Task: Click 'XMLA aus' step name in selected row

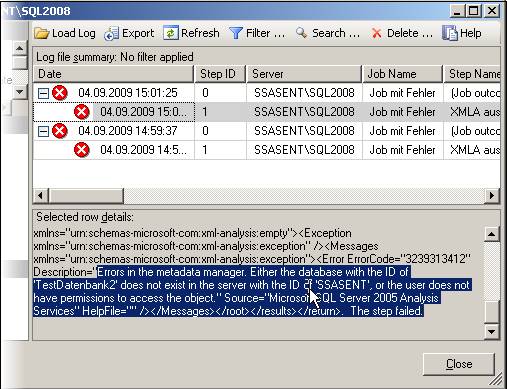Action: pyautogui.click(x=475, y=112)
